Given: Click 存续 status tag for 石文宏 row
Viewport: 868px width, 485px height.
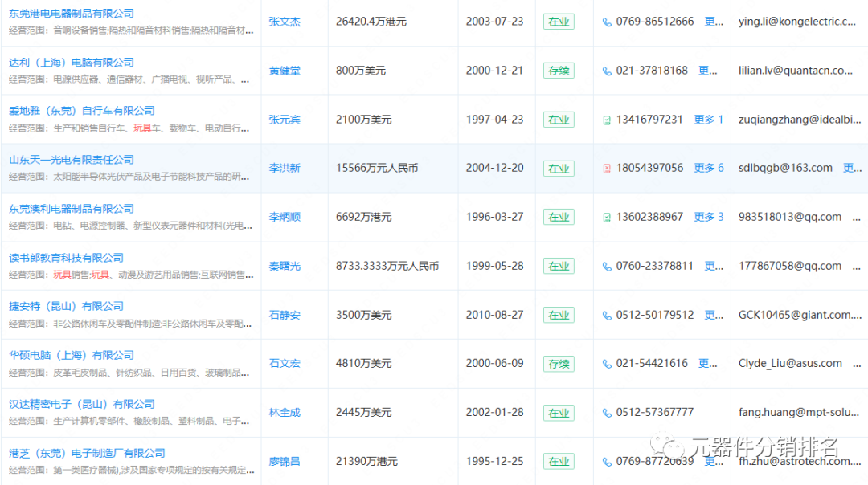Looking at the screenshot, I should point(559,364).
